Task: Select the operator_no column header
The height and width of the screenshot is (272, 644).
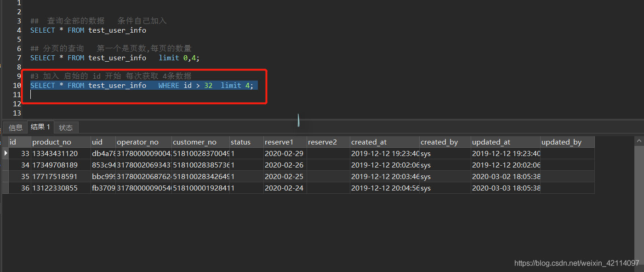Action: coord(143,142)
